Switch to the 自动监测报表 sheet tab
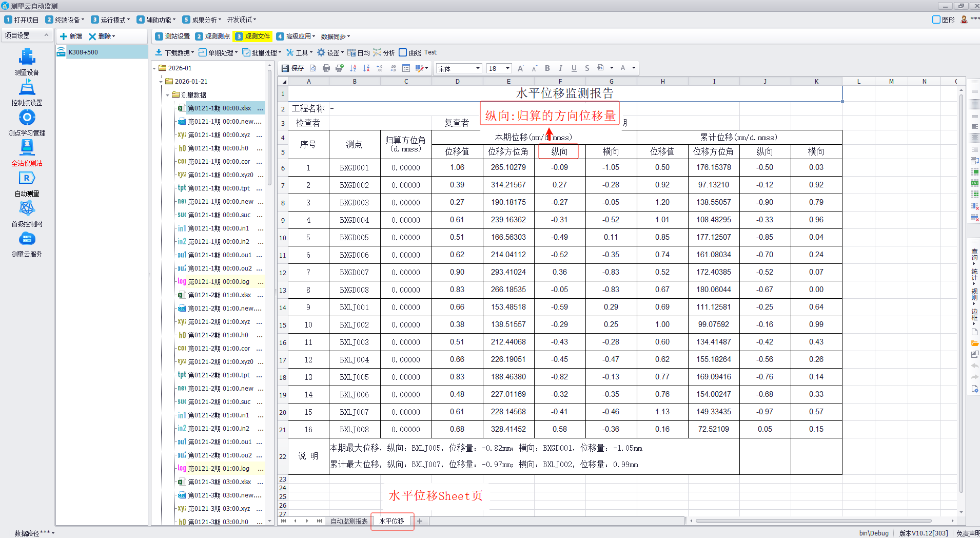Image resolution: width=980 pixels, height=538 pixels. (349, 521)
